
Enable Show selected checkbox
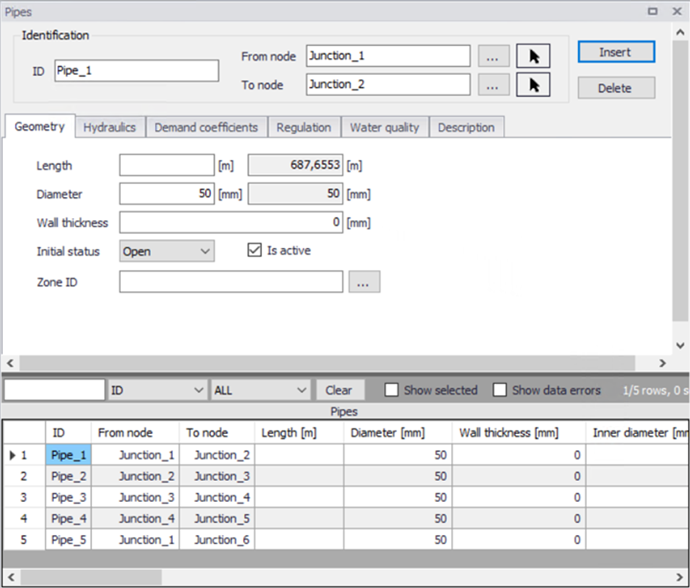(391, 390)
